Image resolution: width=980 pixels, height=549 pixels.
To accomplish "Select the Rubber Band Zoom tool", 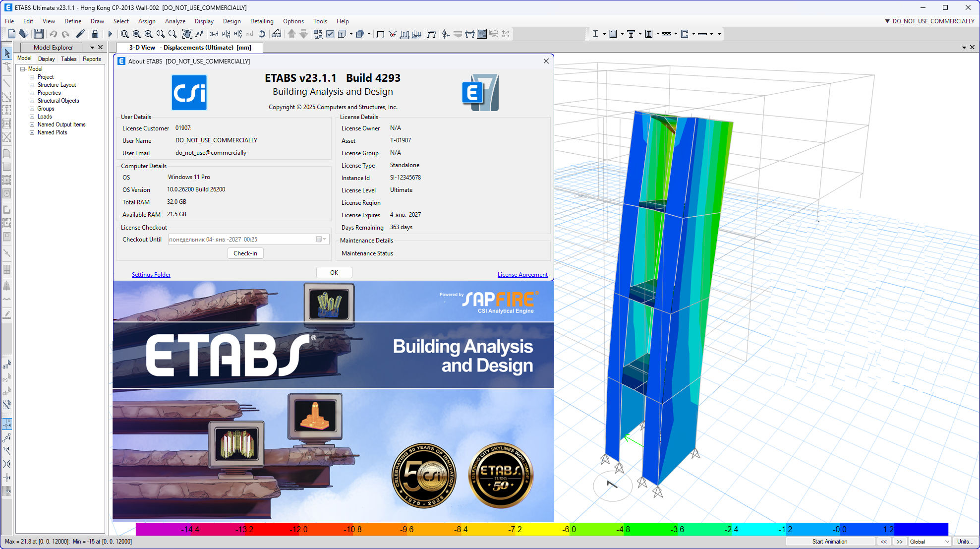I will click(x=124, y=34).
